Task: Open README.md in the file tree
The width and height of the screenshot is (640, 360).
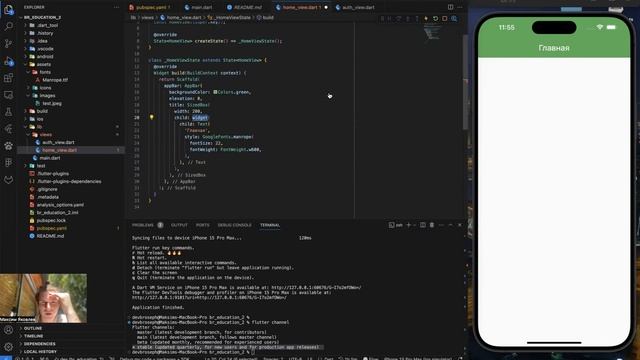Action: (50, 236)
